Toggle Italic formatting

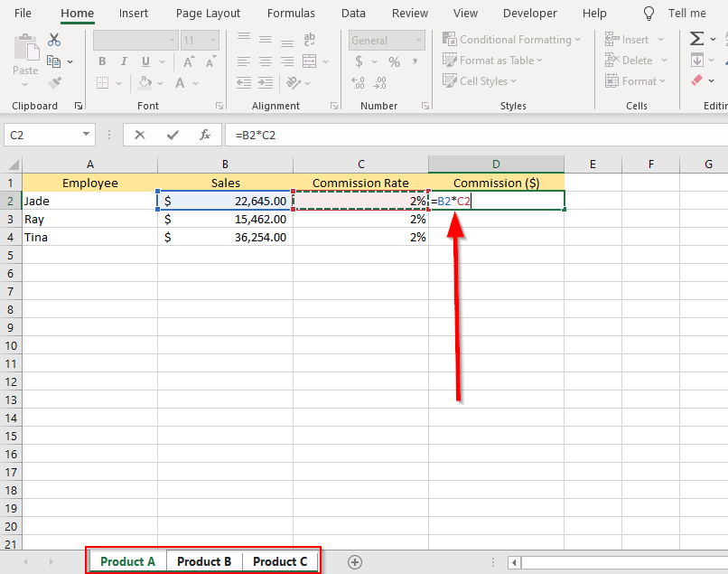124,61
